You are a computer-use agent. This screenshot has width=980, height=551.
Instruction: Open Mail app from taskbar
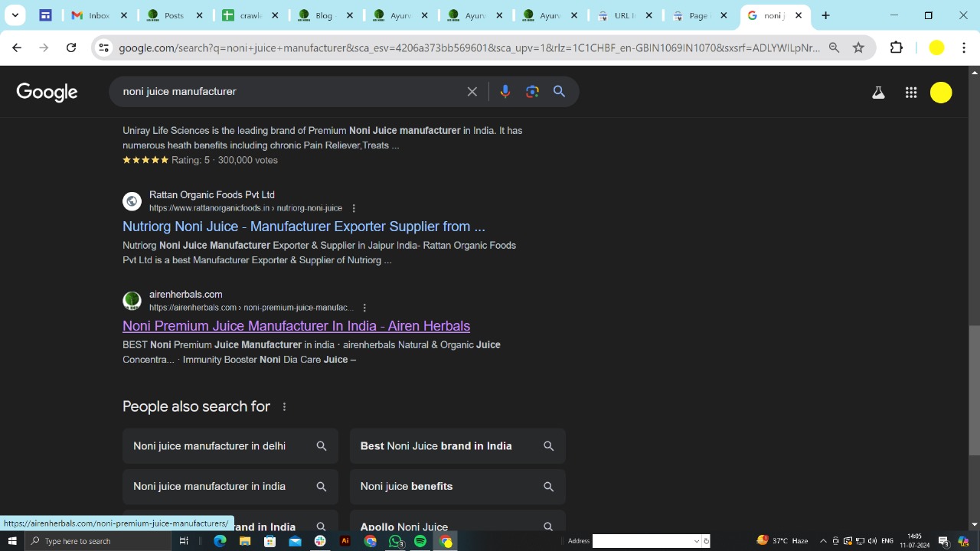[x=295, y=541]
